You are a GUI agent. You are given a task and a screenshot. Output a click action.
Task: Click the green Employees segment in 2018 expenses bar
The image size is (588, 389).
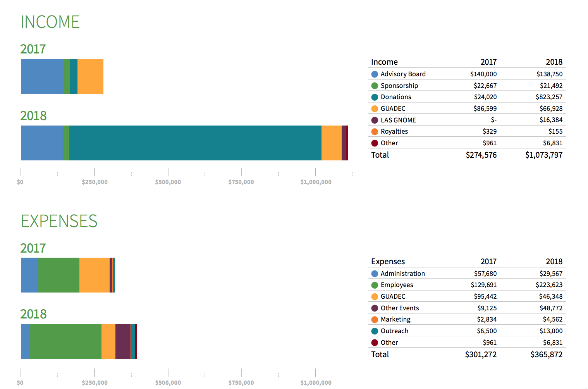coord(66,341)
